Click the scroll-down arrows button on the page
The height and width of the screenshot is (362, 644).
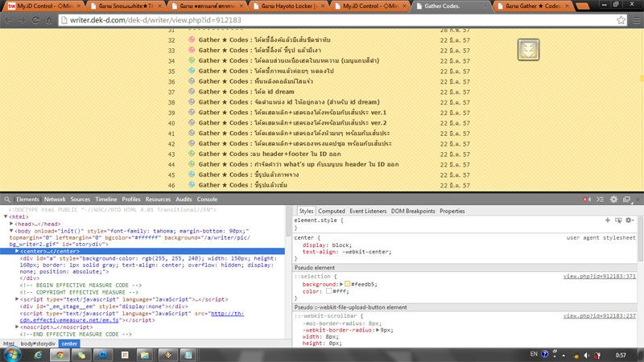coord(528,50)
